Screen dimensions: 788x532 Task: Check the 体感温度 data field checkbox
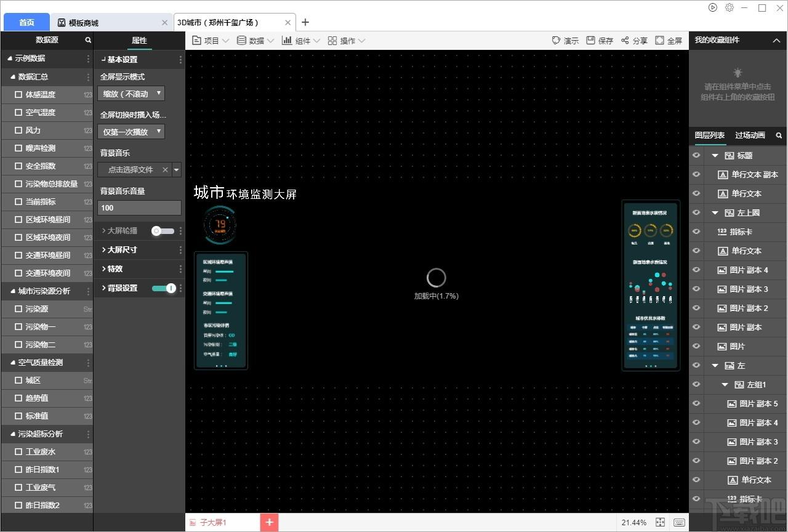[x=18, y=95]
